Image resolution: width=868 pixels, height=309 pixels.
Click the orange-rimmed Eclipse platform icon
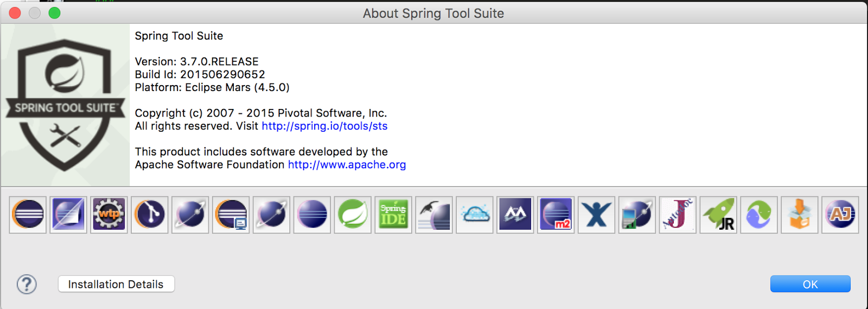click(28, 215)
